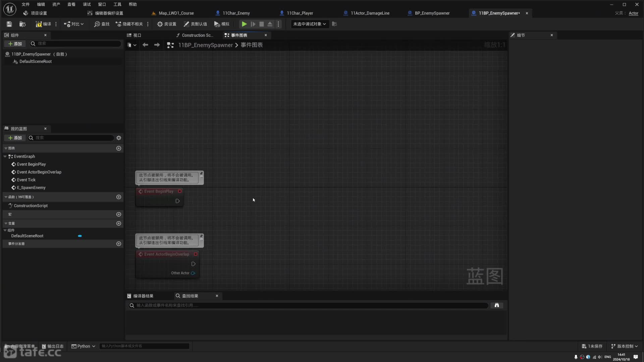
Task: Collapse the EventGraph tree item
Action: coord(5,157)
